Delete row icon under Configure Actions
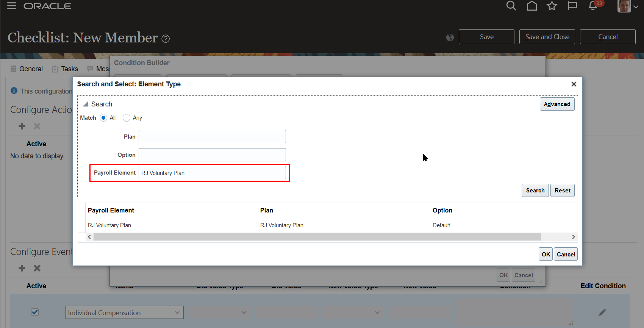This screenshot has width=644, height=328. (x=37, y=126)
